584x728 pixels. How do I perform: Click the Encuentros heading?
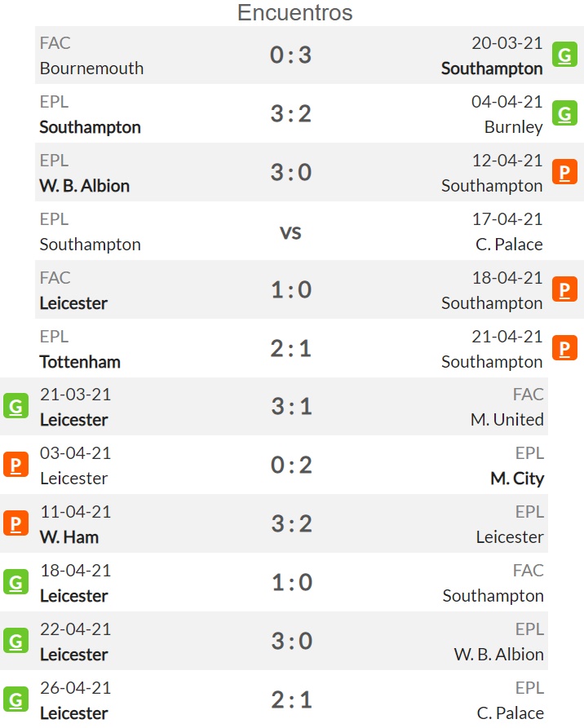click(x=294, y=12)
